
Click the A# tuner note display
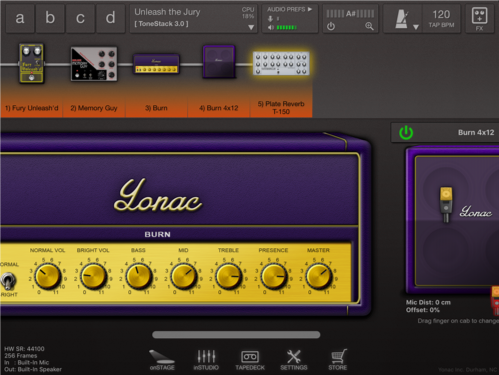[x=350, y=14]
